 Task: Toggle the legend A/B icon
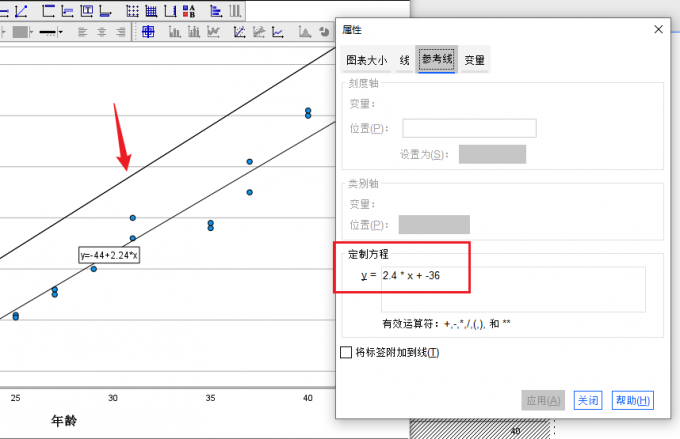click(x=189, y=11)
